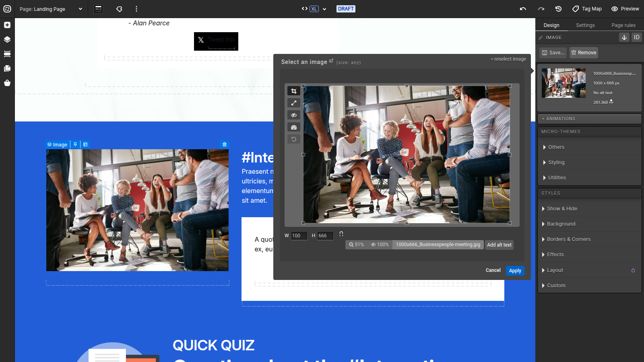Switch to the Page rules tab
This screenshot has height=362, width=644.
click(x=623, y=25)
